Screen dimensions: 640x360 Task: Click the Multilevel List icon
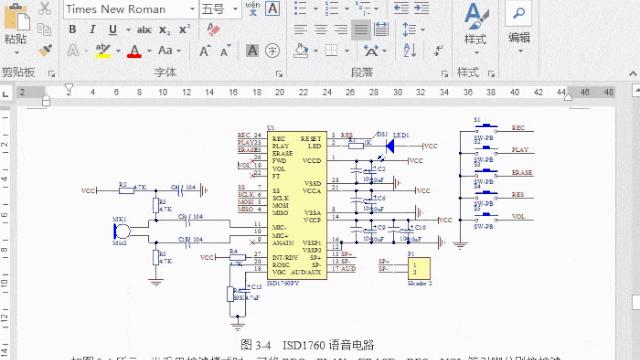pos(362,8)
